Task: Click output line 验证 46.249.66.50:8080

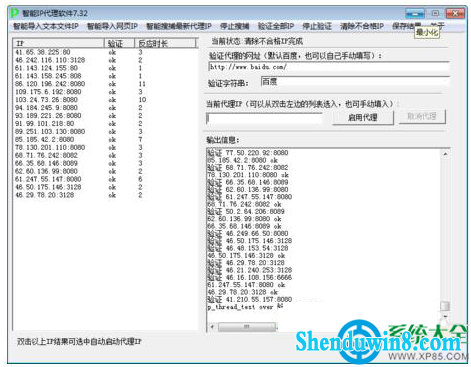Action: pos(248,234)
